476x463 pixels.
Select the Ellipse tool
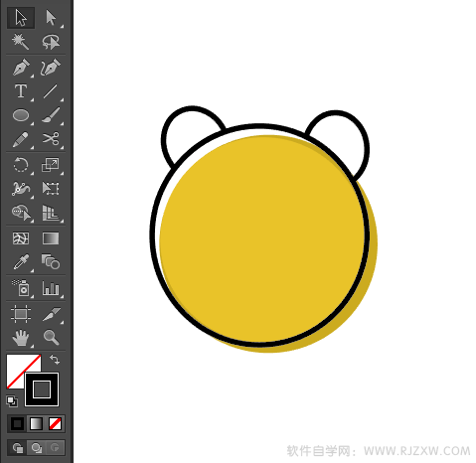click(x=21, y=115)
